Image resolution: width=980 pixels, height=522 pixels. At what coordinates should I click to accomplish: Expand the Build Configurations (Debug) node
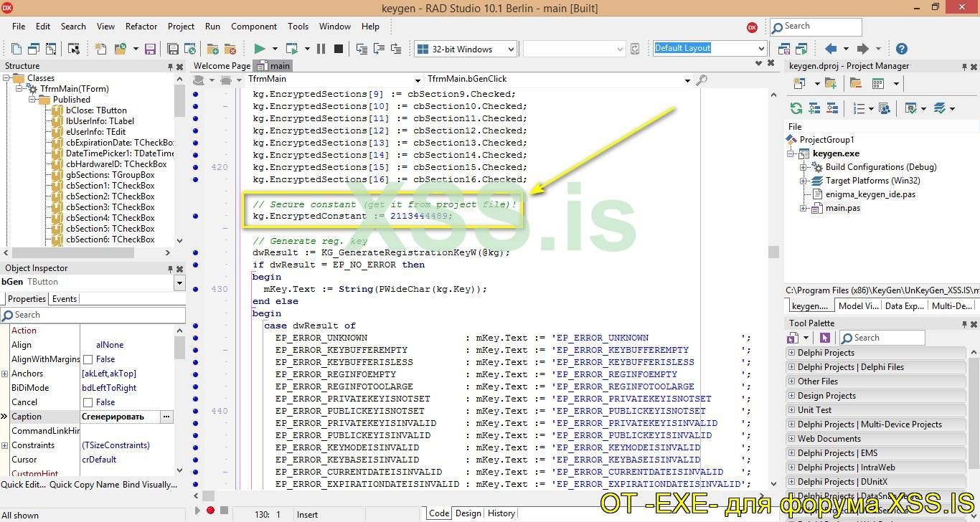[804, 167]
